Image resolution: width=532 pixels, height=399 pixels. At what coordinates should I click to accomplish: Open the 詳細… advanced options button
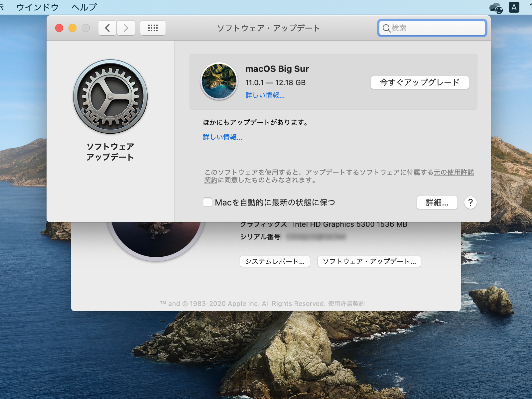tap(437, 202)
